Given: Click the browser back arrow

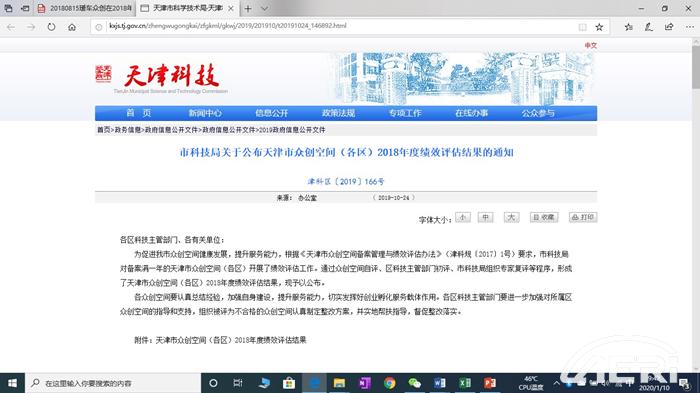Looking at the screenshot, I should pyautogui.click(x=11, y=27).
